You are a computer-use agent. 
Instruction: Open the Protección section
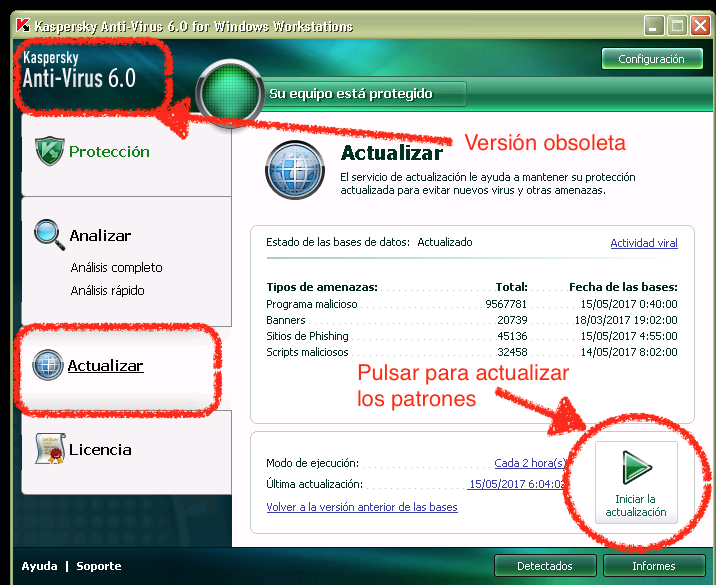[109, 152]
